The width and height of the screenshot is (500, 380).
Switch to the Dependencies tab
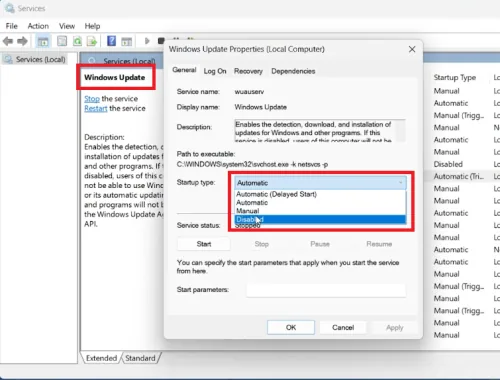tap(293, 71)
